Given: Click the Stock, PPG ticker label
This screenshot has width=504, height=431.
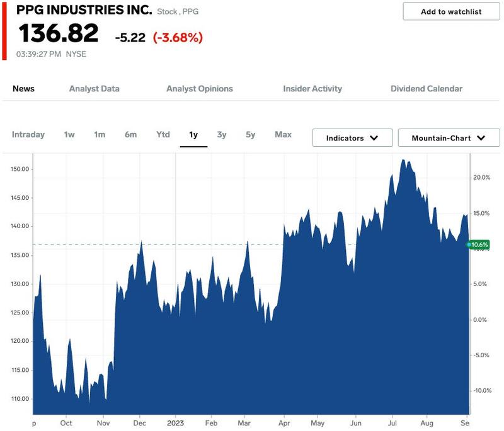Looking at the screenshot, I should (x=178, y=11).
